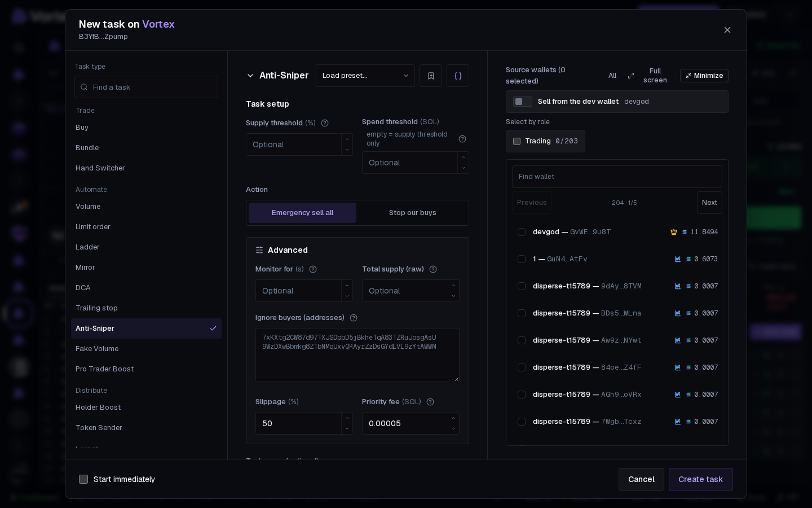Select the Emergency sell all action
The height and width of the screenshot is (508, 812).
point(302,213)
